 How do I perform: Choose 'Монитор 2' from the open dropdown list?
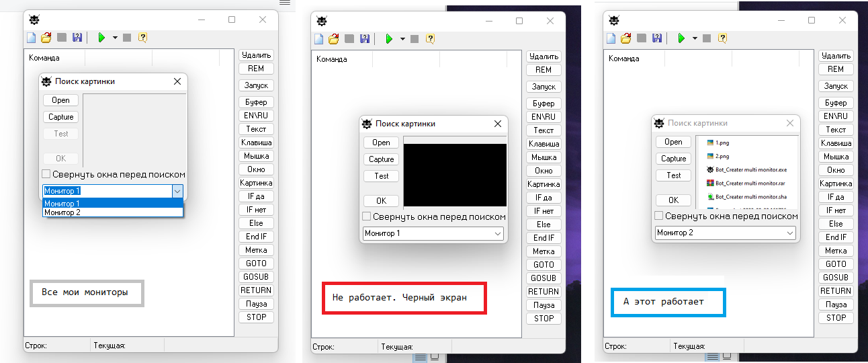click(62, 212)
